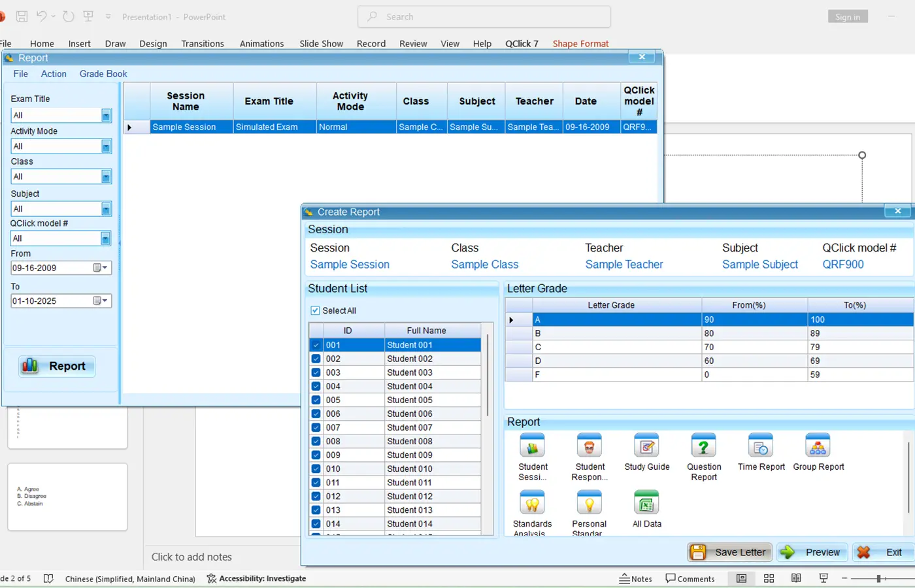The width and height of the screenshot is (915, 588).
Task: Open the File menu in Report window
Action: pyautogui.click(x=21, y=74)
